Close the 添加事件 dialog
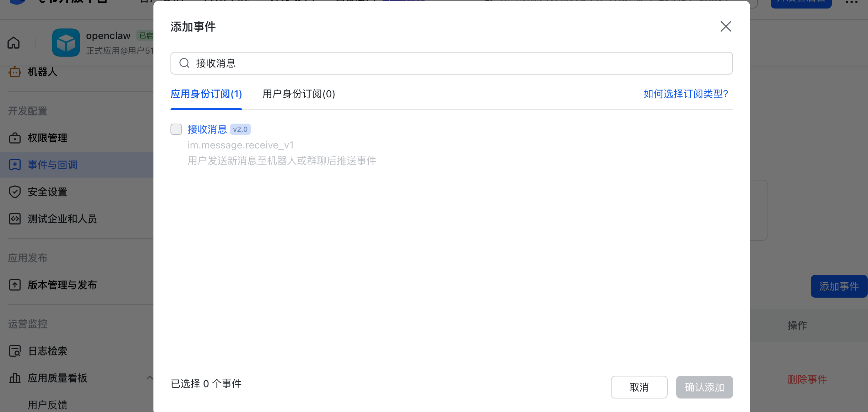 pos(726,26)
